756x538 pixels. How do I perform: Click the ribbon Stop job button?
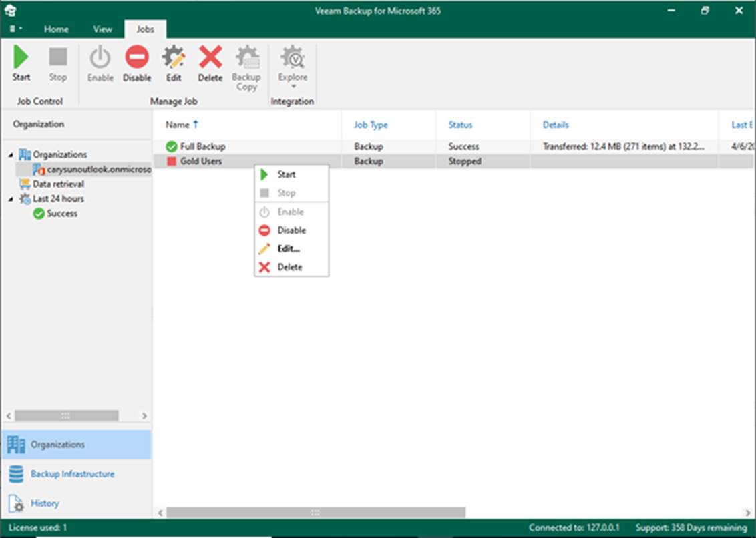tap(58, 63)
